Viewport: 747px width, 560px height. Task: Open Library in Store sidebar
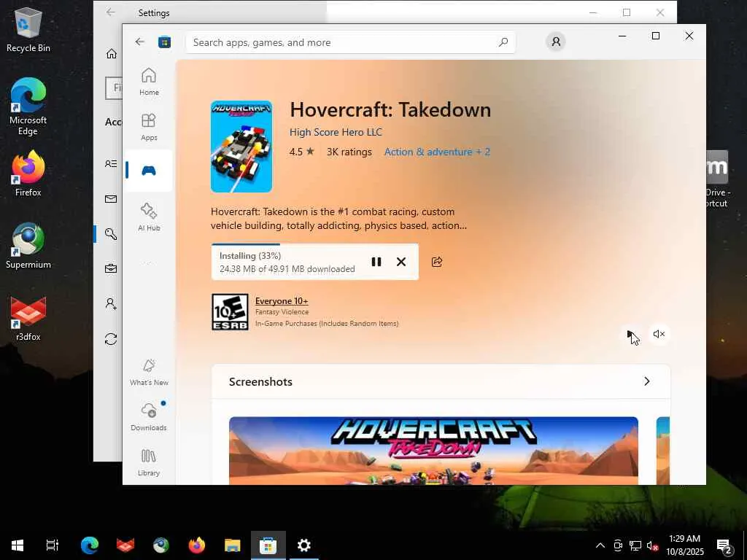149,462
